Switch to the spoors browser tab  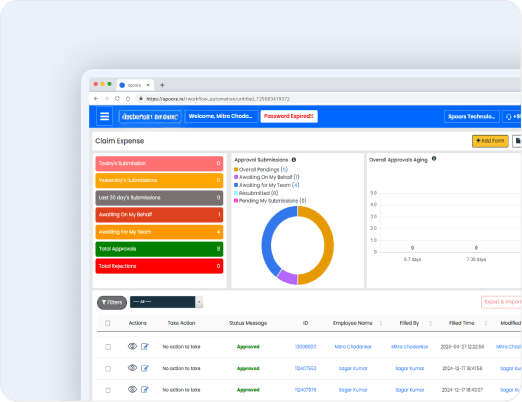click(x=135, y=85)
